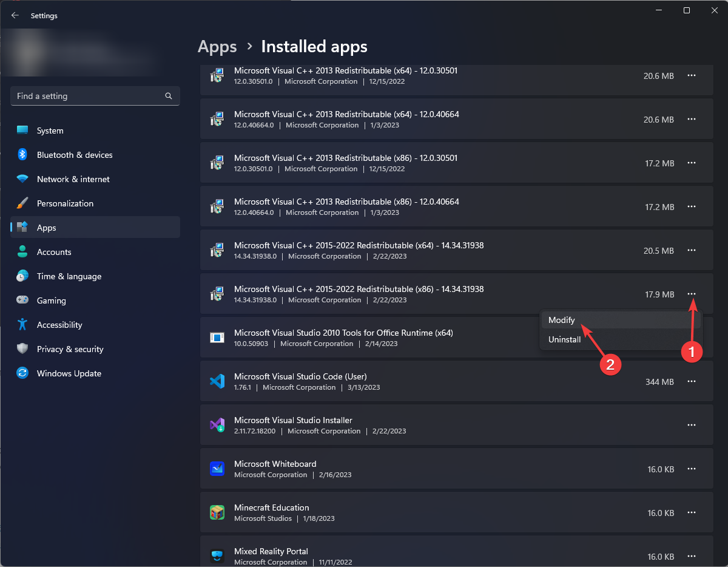Click icon of C++ 2013 x86 12.0.40664
This screenshot has width=728, height=567.
[x=217, y=206]
